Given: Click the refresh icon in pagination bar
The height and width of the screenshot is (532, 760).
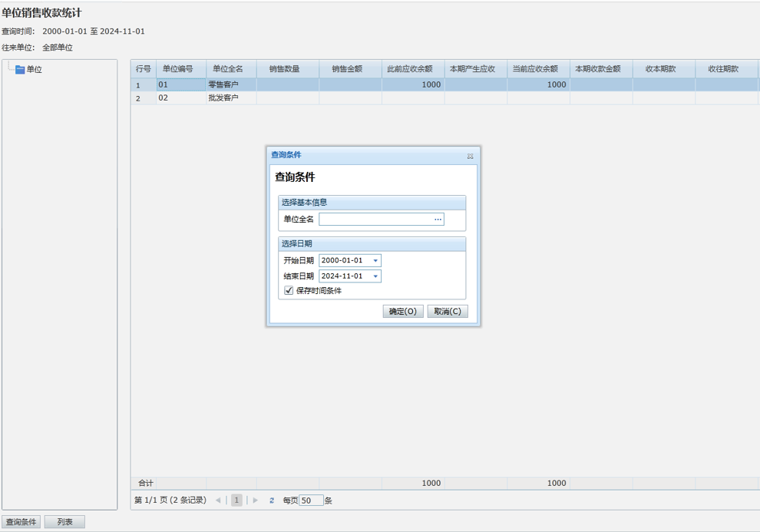Looking at the screenshot, I should (272, 501).
